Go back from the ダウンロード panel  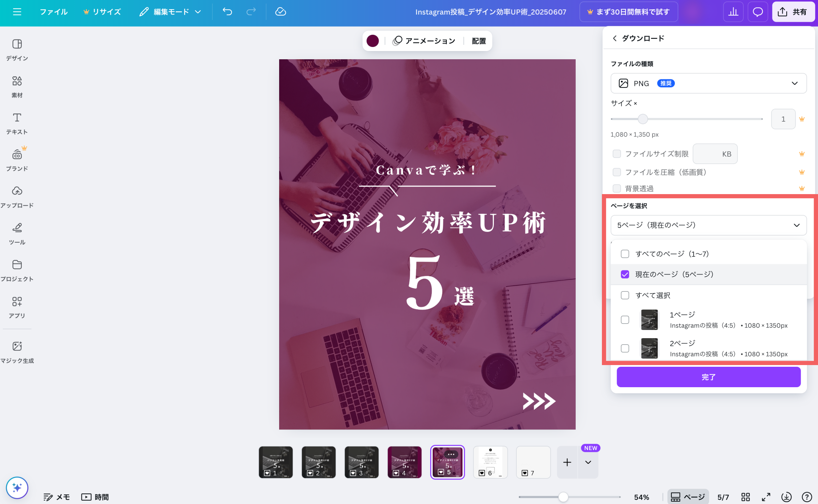615,38
